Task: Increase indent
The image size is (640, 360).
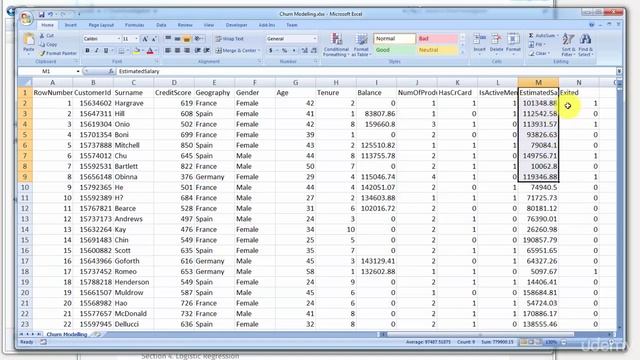Action: (x=207, y=51)
